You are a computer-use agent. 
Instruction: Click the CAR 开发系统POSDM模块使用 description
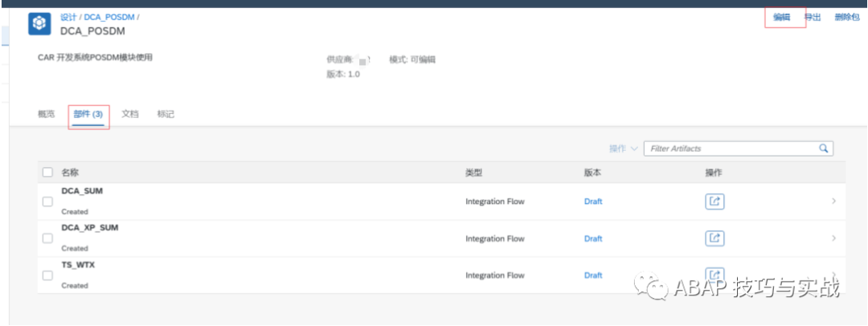(x=95, y=58)
